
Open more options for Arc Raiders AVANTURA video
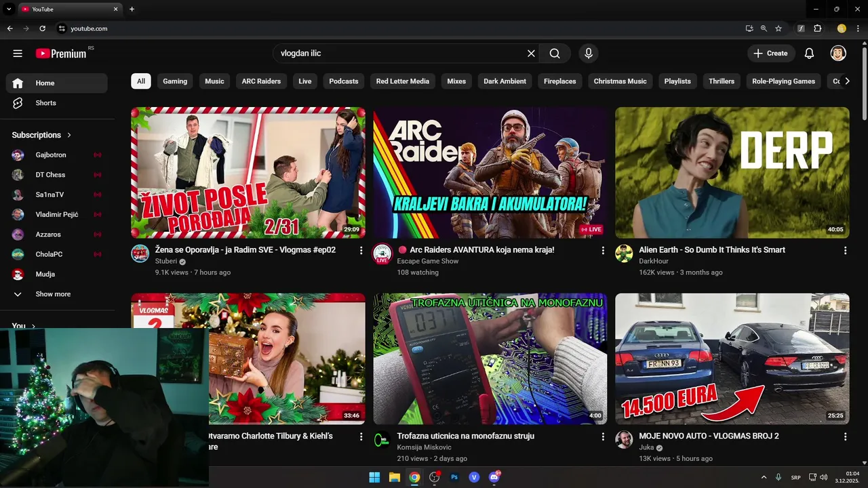603,251
